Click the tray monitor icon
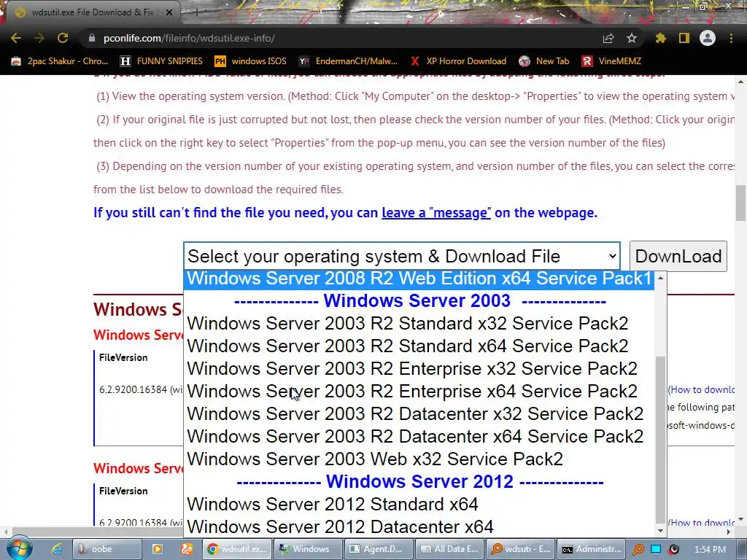Screen dimensions: 747x560 coord(656,550)
